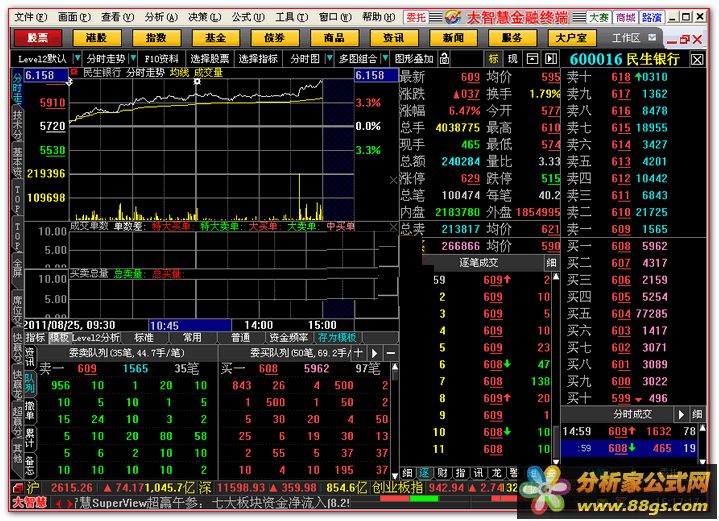Click the plus icon in 委买队列 header
The height and width of the screenshot is (521, 719).
click(x=359, y=353)
